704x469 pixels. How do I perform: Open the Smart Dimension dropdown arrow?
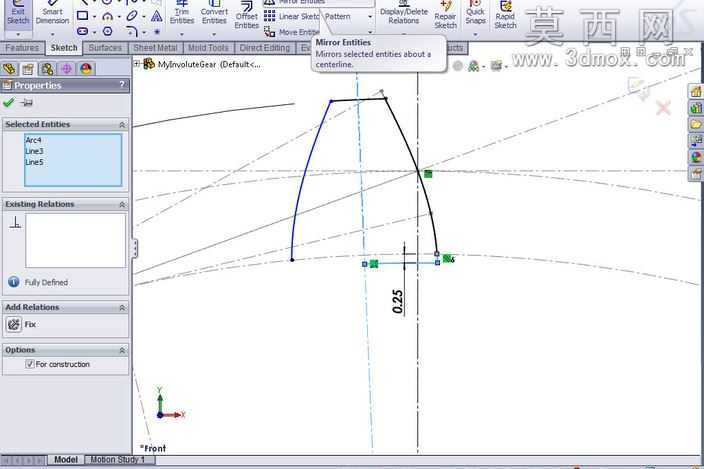(x=52, y=34)
